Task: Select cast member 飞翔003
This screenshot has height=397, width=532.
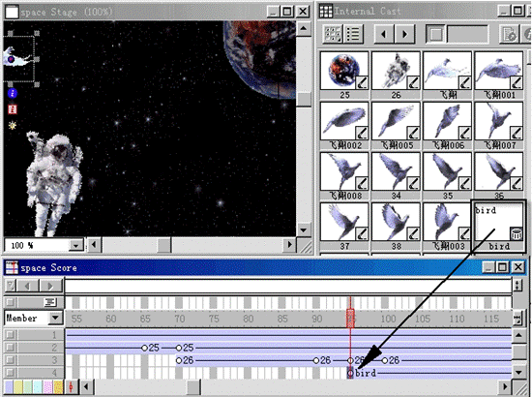Action: (448, 227)
